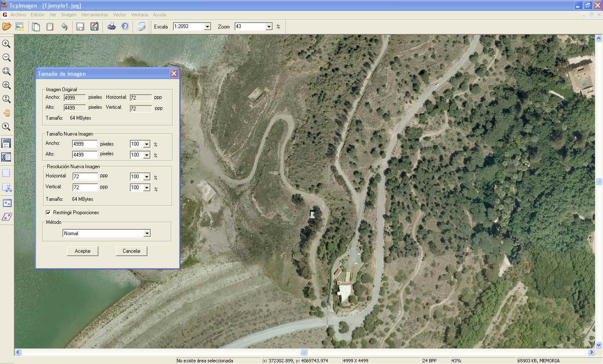Choose the dashed rectangle selection tool
The image size is (603, 364).
pyautogui.click(x=6, y=173)
